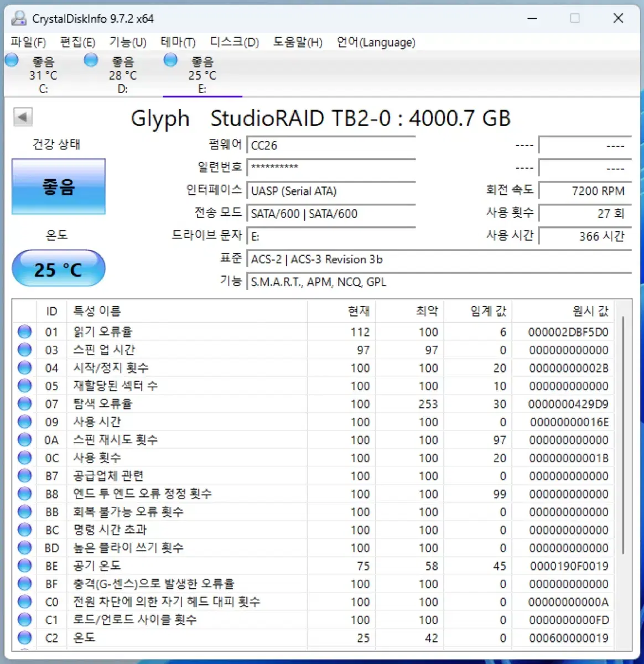The image size is (644, 664).
Task: Open the 도움말(H) menu
Action: pyautogui.click(x=298, y=43)
